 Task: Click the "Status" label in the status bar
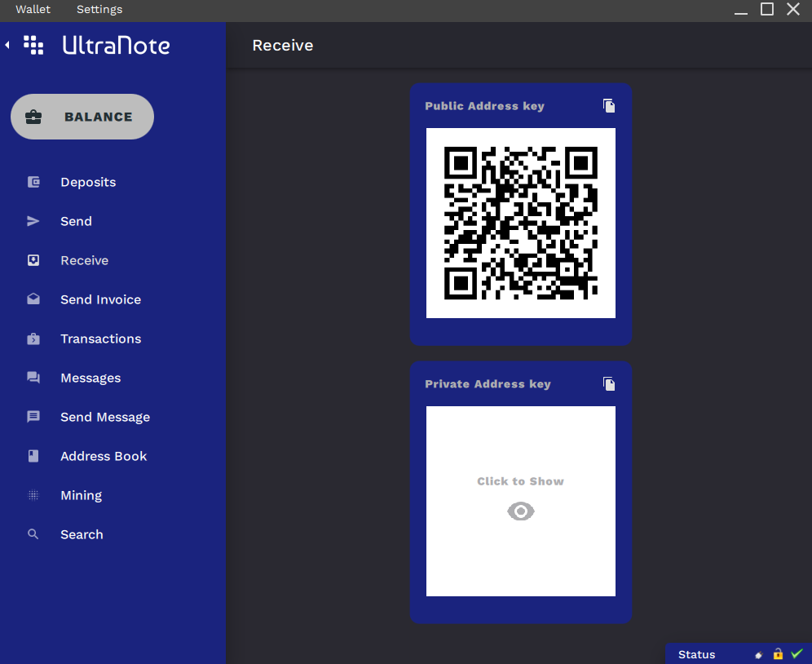(x=696, y=655)
